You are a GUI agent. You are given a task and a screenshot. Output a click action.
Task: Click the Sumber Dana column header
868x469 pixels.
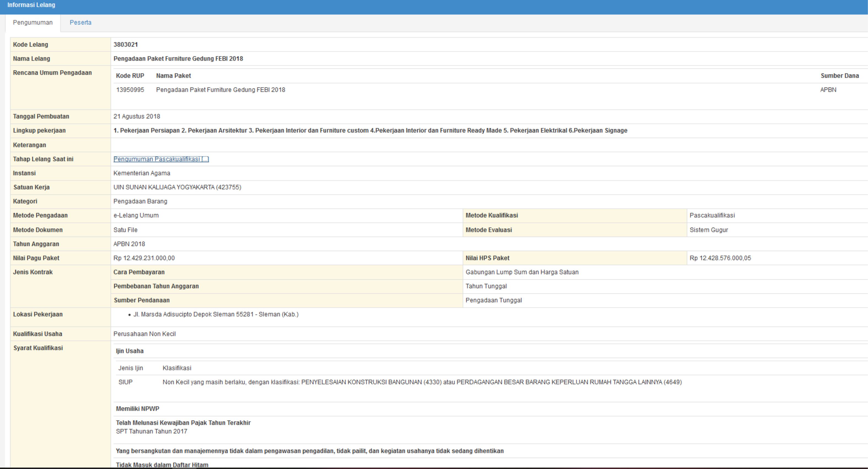[839, 76]
